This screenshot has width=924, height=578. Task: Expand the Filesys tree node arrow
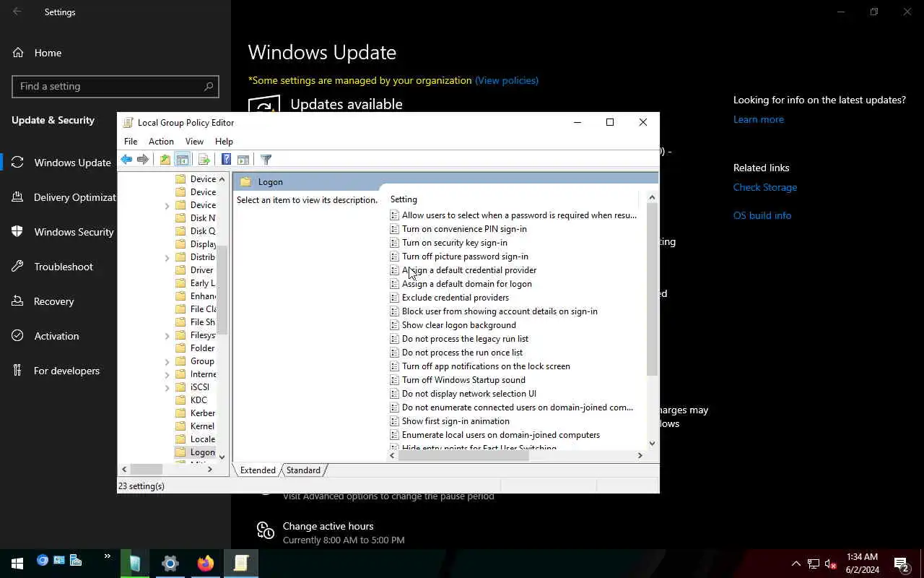[167, 336]
